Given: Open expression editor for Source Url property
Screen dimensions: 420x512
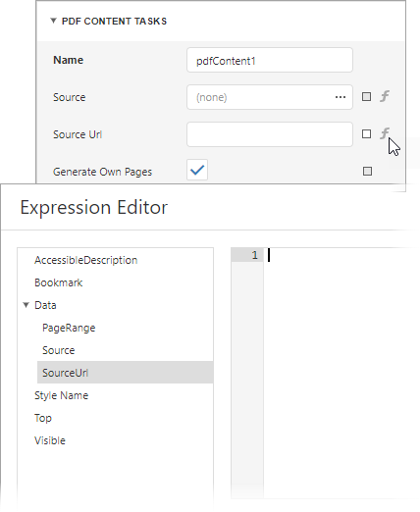Looking at the screenshot, I should click(385, 133).
